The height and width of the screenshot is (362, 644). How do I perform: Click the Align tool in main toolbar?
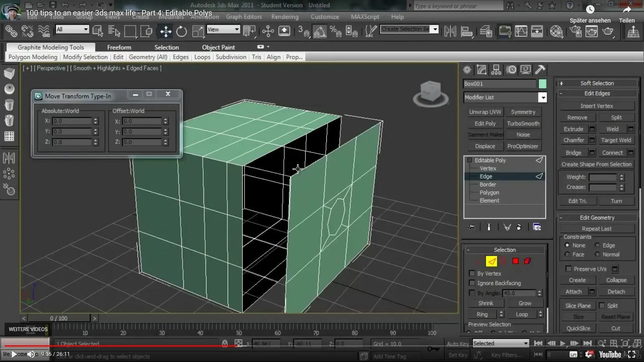[466, 31]
